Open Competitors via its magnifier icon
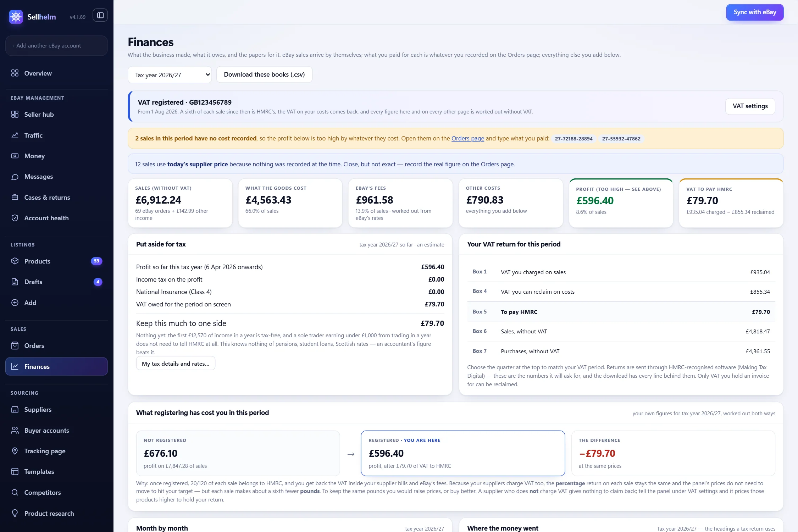Viewport: 798px width, 532px height. (x=15, y=492)
